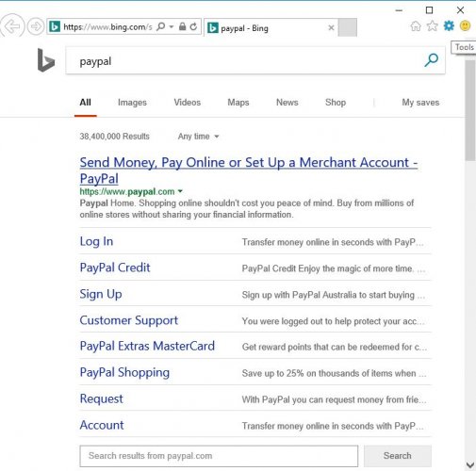476x471 pixels.
Task: Click the 'Save up to 25%' description text
Action: (x=334, y=373)
